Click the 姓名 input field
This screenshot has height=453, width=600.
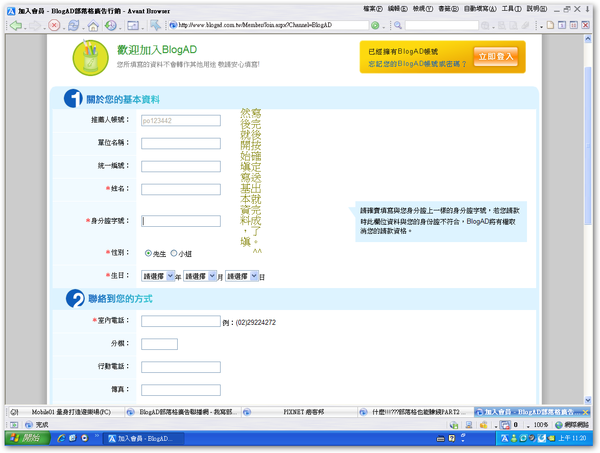click(181, 189)
